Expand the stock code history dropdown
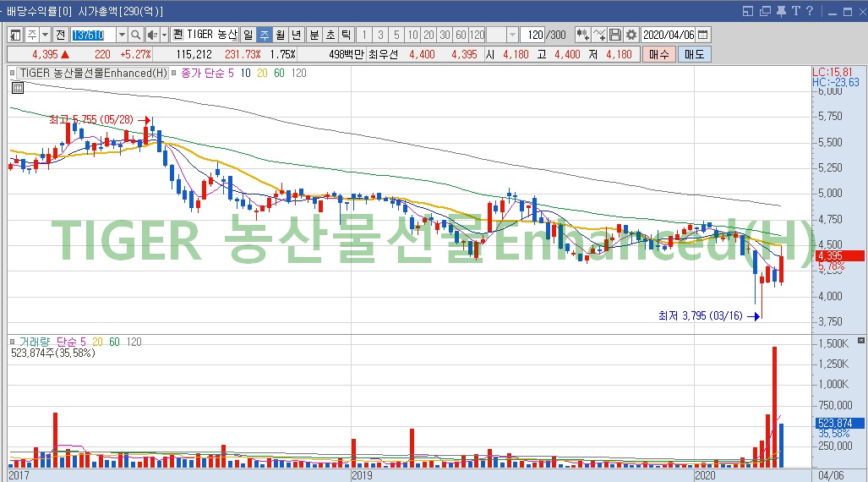868x482 pixels. tap(122, 35)
